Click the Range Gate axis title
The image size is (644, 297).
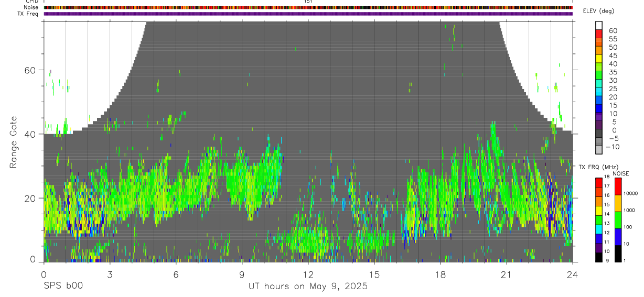(13, 142)
